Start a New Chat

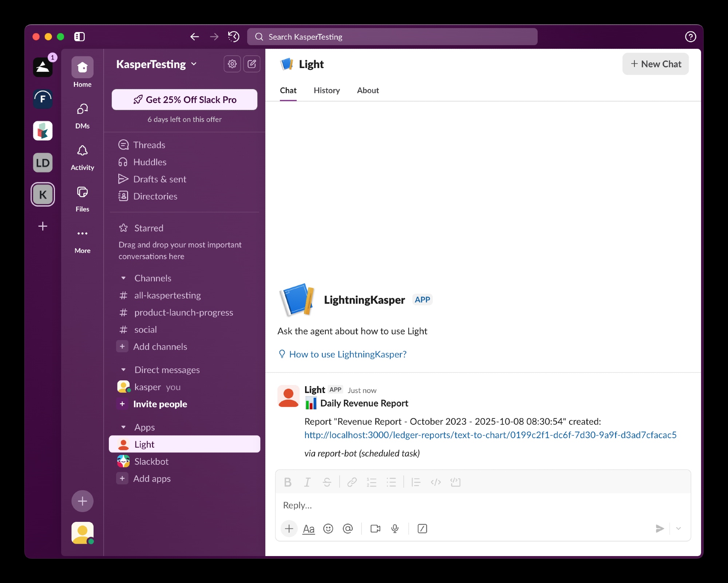point(656,64)
